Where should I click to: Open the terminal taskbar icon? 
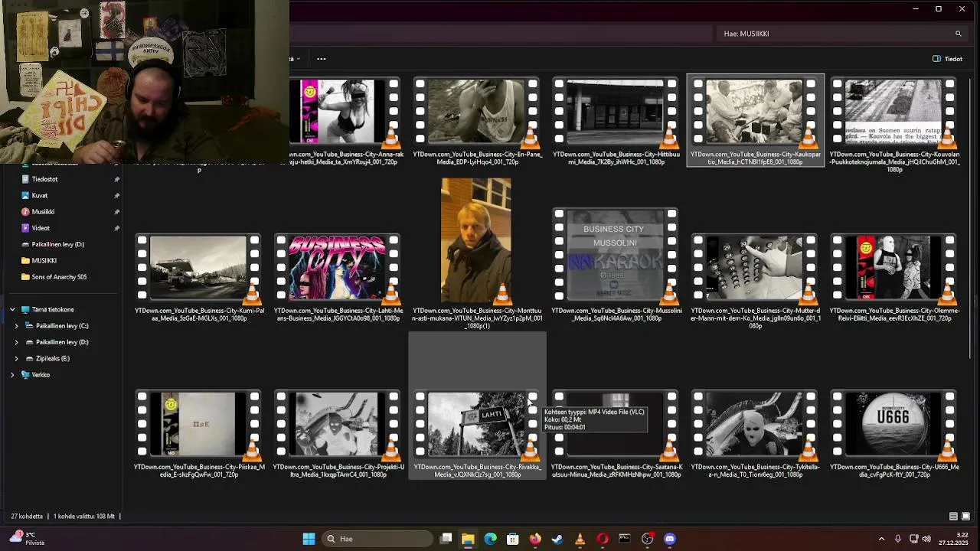click(625, 539)
